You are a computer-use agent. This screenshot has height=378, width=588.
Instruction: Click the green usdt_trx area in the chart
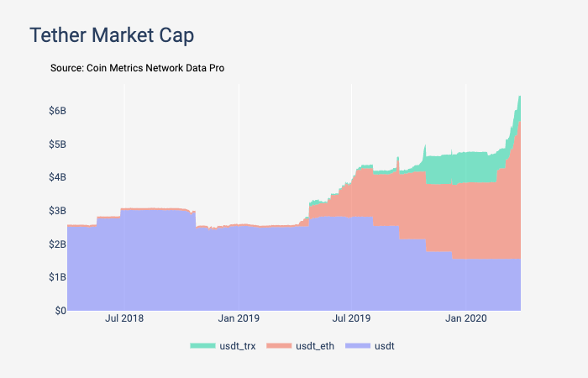461,167
